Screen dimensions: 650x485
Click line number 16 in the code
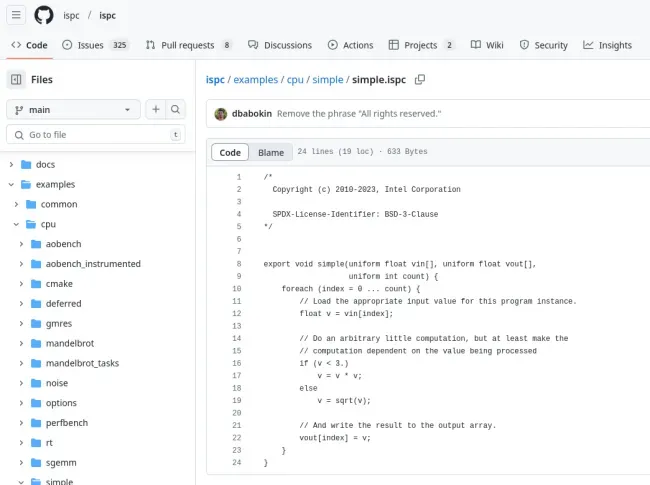[x=237, y=364]
